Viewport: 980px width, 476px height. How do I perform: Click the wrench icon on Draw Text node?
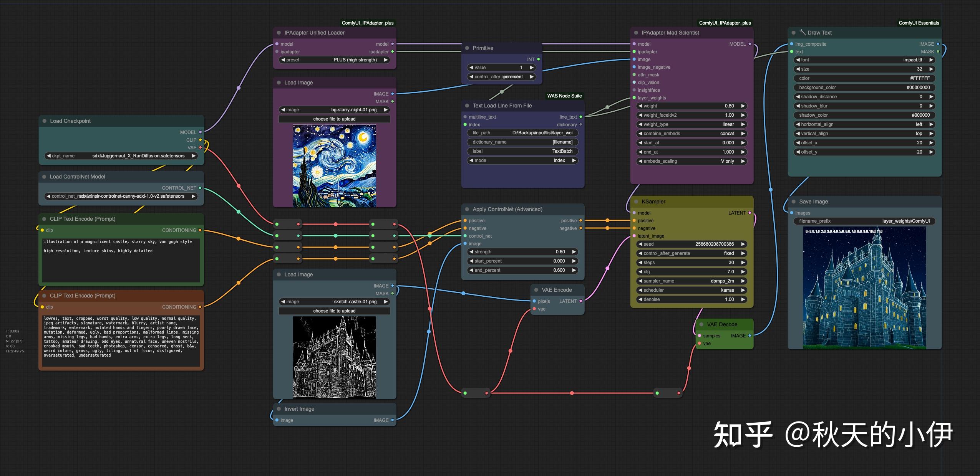click(803, 32)
